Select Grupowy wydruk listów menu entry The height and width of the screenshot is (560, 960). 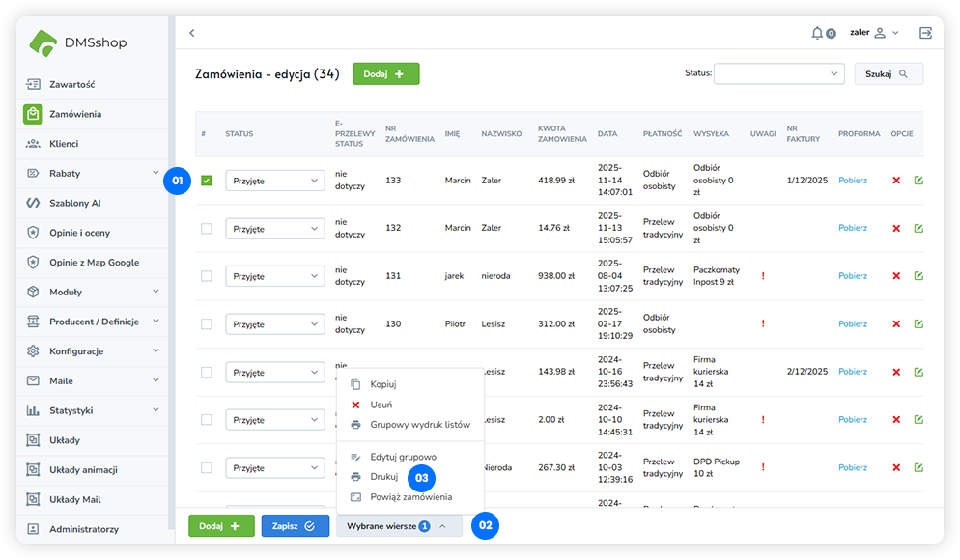coord(420,425)
